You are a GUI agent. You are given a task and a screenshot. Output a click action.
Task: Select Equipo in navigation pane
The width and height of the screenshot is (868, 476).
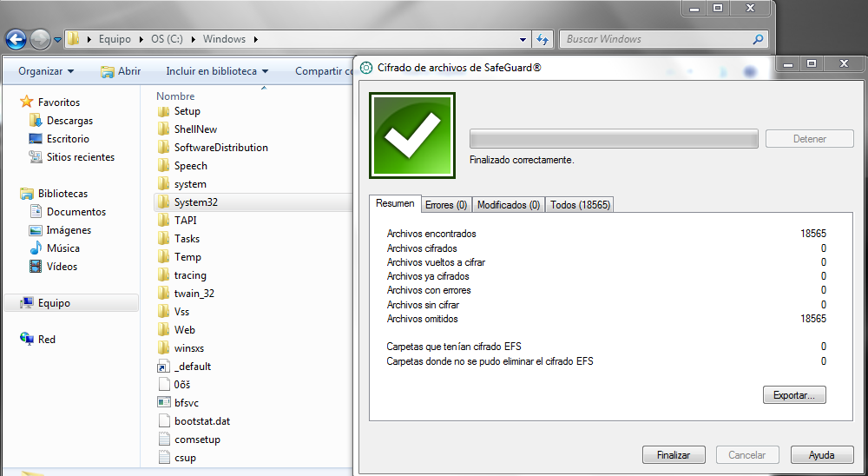pos(71,303)
